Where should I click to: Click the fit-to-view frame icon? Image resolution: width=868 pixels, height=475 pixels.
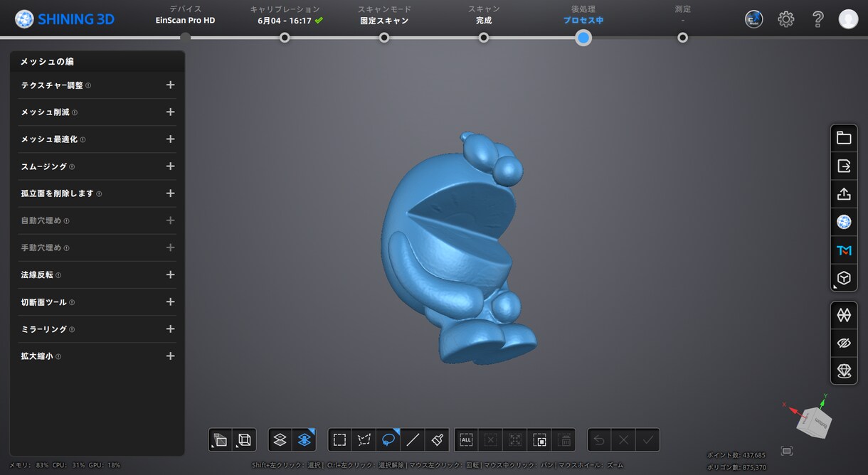coord(786,451)
